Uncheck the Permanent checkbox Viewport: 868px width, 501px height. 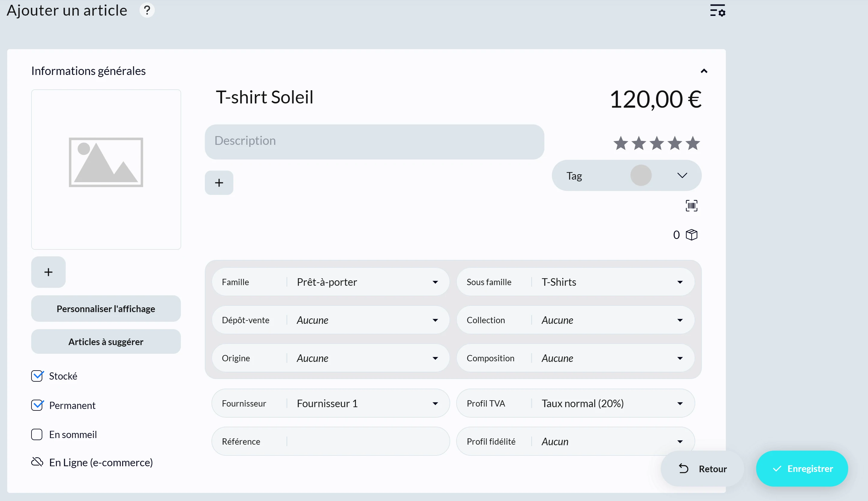37,405
